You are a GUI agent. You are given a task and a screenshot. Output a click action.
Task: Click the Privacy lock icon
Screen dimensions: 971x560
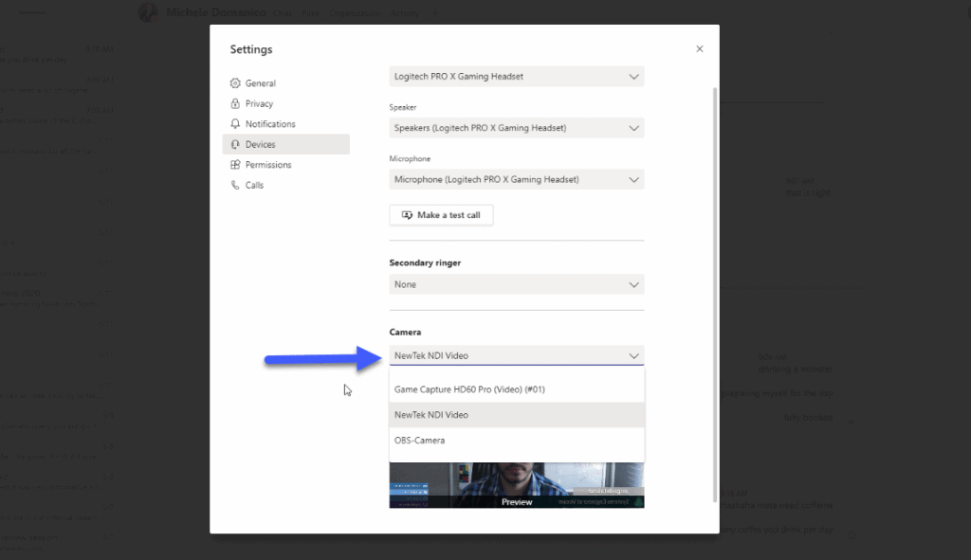[235, 103]
